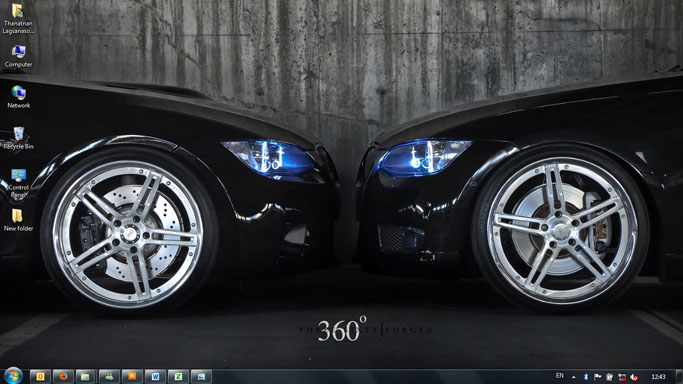Show hidden system tray icons

[x=574, y=377]
